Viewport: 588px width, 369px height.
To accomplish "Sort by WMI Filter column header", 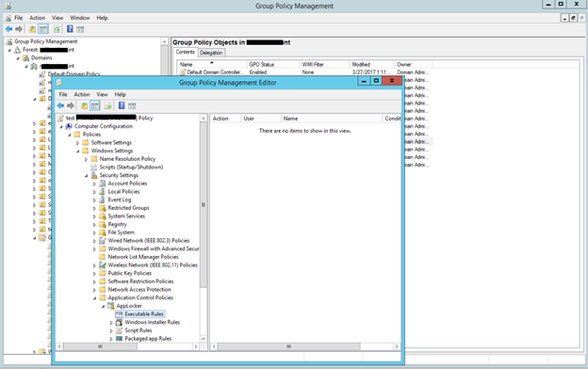I will pyautogui.click(x=324, y=64).
